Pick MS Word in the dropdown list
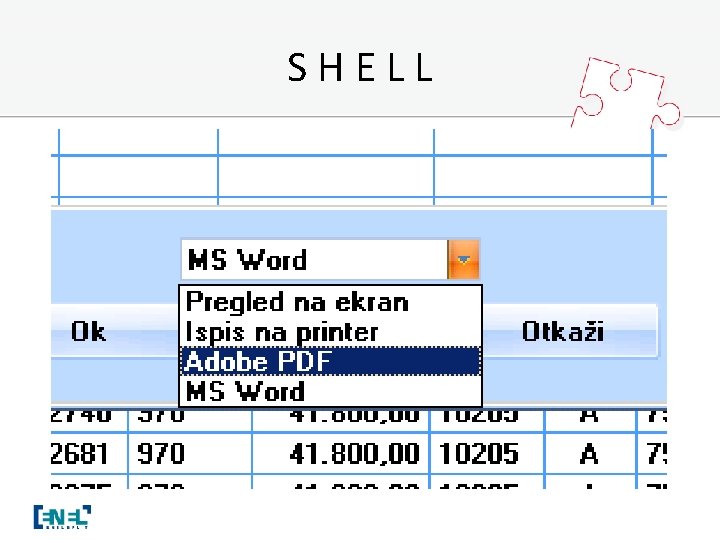Image resolution: width=720 pixels, height=540 pixels. [x=330, y=391]
